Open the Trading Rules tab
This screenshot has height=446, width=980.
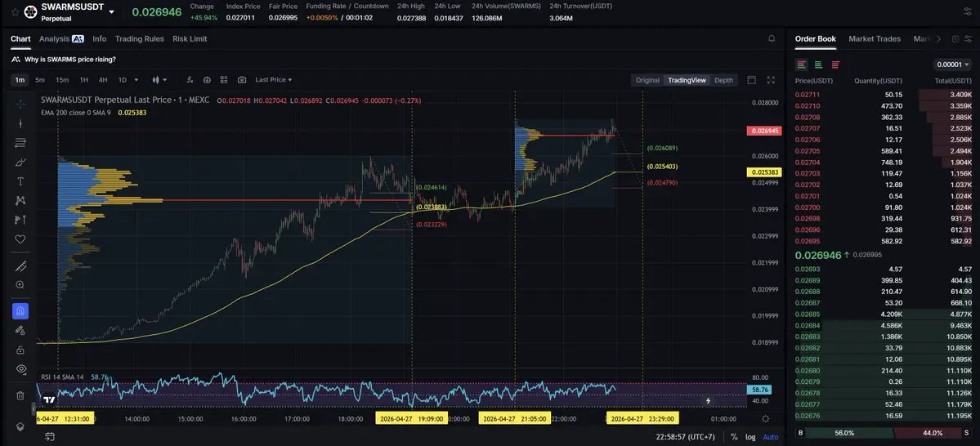[140, 38]
